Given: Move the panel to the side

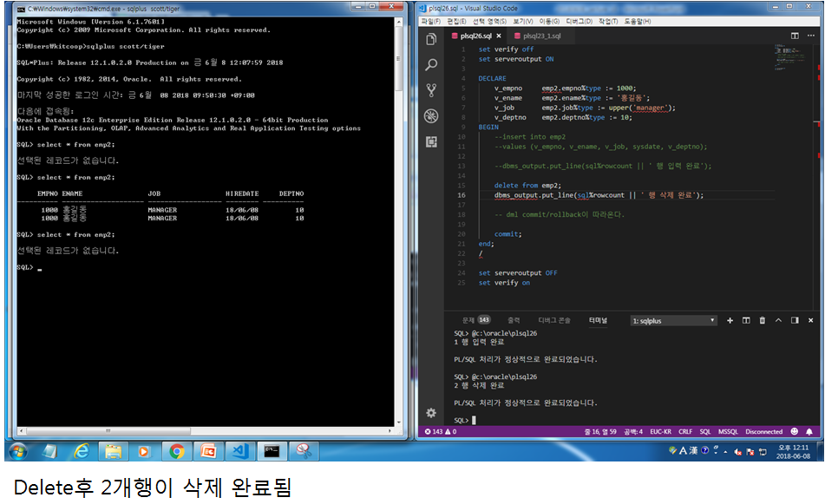Looking at the screenshot, I should click(795, 320).
